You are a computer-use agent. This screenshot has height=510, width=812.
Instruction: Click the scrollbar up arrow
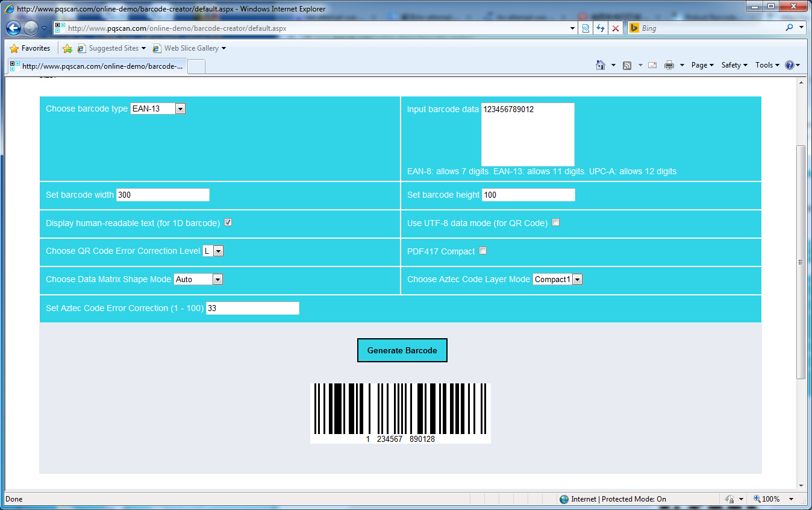(x=801, y=83)
